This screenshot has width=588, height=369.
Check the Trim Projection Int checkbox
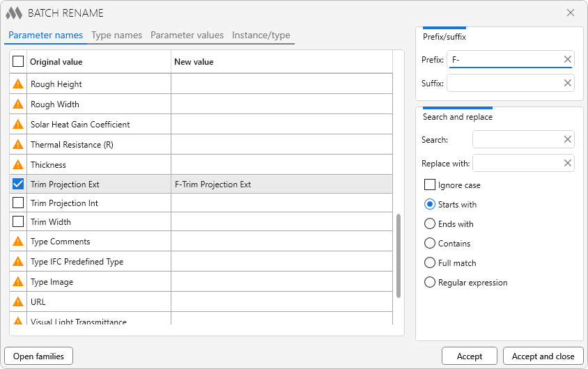click(18, 203)
